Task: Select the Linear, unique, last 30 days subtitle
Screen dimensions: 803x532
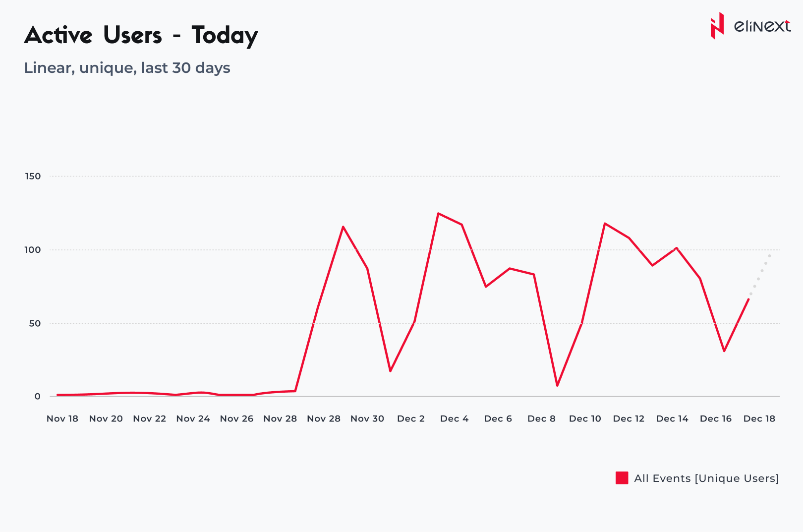Action: click(127, 68)
